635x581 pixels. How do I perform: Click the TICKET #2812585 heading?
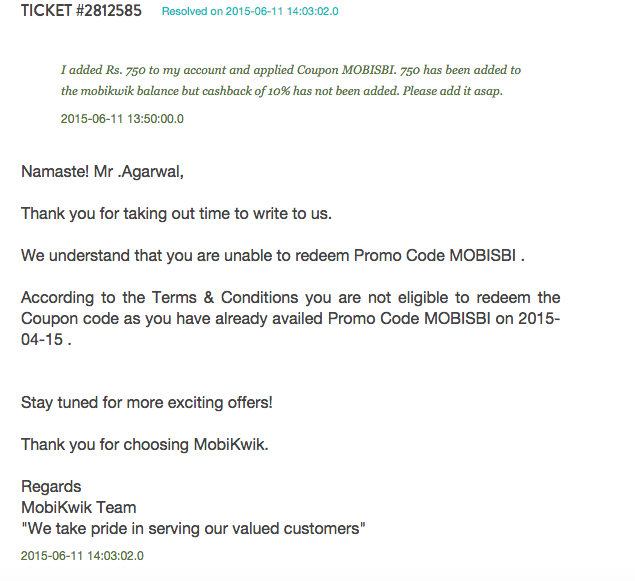click(x=81, y=12)
